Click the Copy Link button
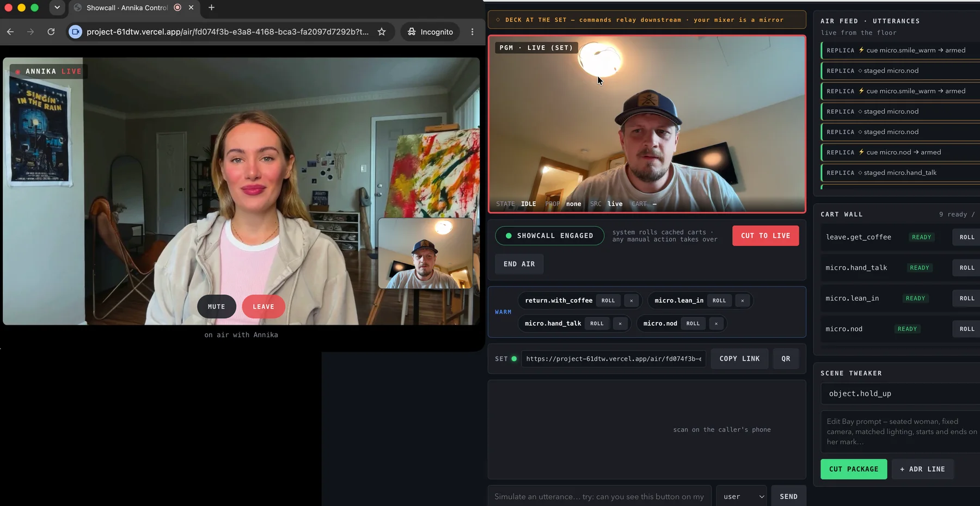The height and width of the screenshot is (506, 980). point(739,359)
